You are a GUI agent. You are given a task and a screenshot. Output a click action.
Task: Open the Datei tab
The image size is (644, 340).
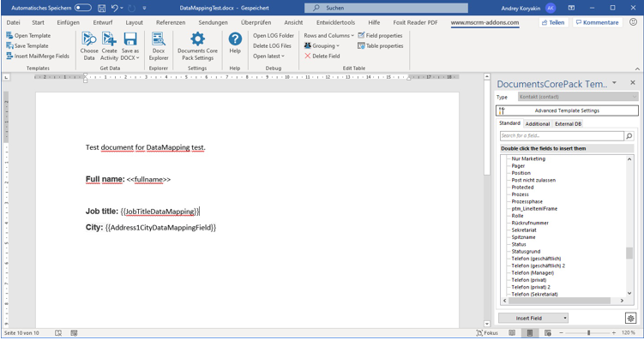pos(13,22)
